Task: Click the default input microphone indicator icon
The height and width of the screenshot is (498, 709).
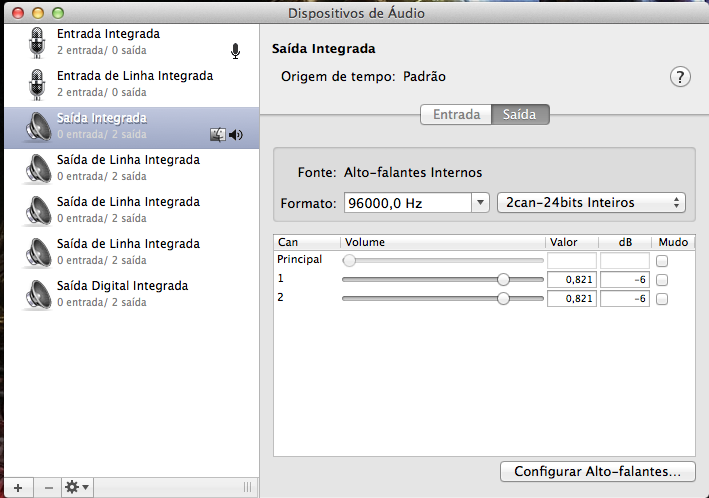Action: tap(236, 51)
